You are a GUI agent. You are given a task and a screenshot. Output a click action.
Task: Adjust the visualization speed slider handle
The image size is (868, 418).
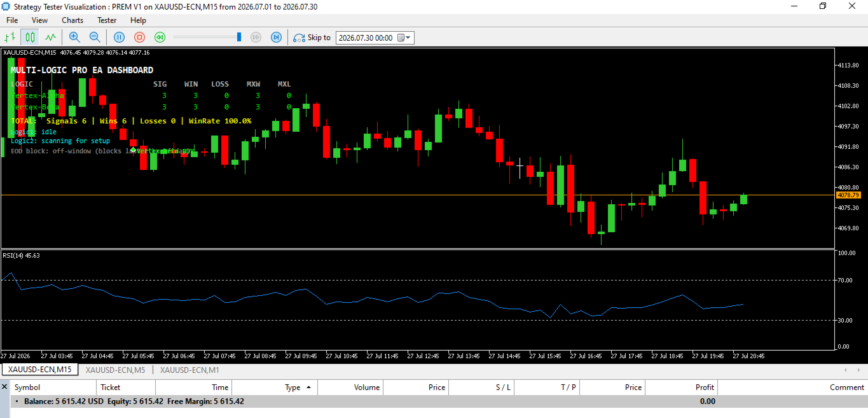click(239, 38)
